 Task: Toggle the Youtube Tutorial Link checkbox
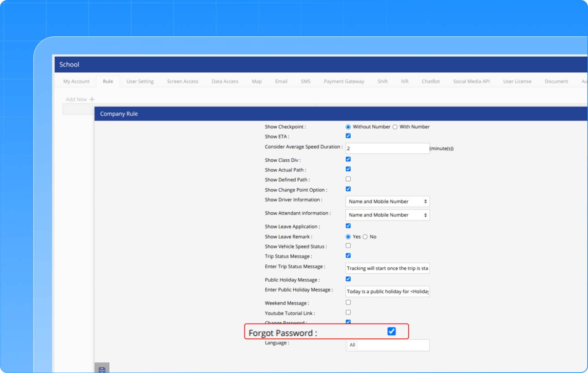(348, 312)
